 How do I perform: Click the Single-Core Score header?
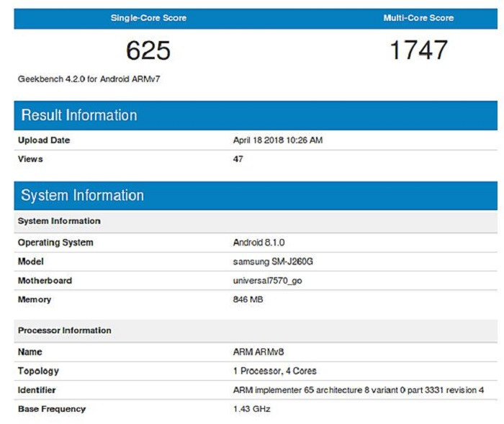click(x=148, y=18)
